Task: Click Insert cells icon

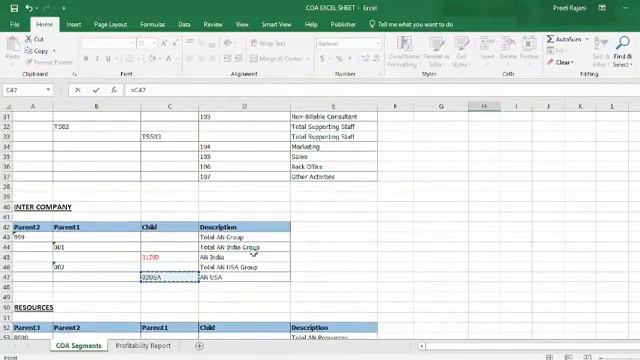Action: (487, 43)
